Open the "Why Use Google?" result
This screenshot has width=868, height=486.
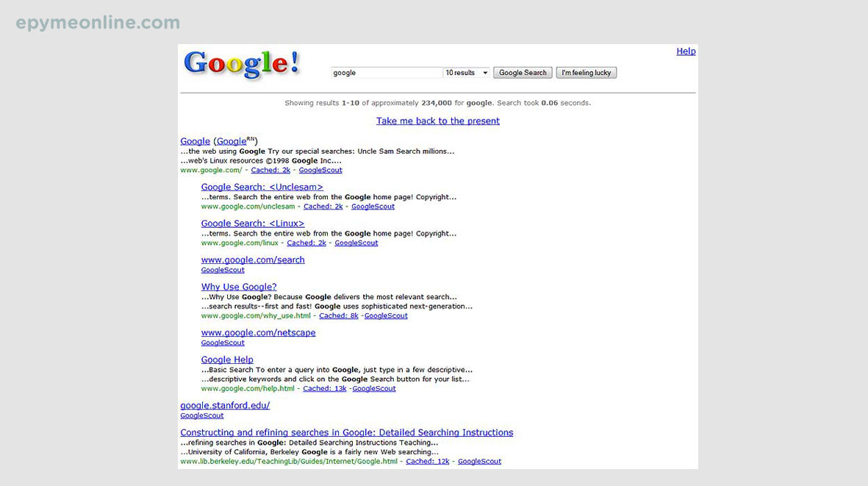click(x=238, y=287)
